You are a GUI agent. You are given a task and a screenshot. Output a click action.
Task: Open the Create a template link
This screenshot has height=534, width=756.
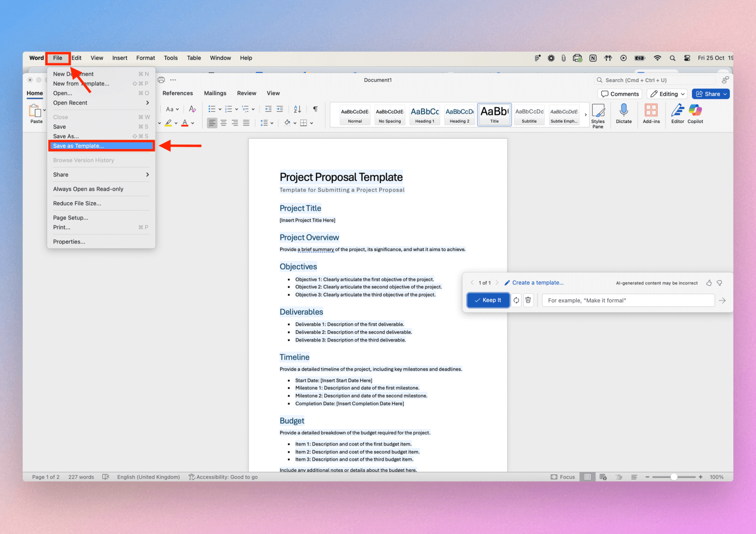point(537,283)
